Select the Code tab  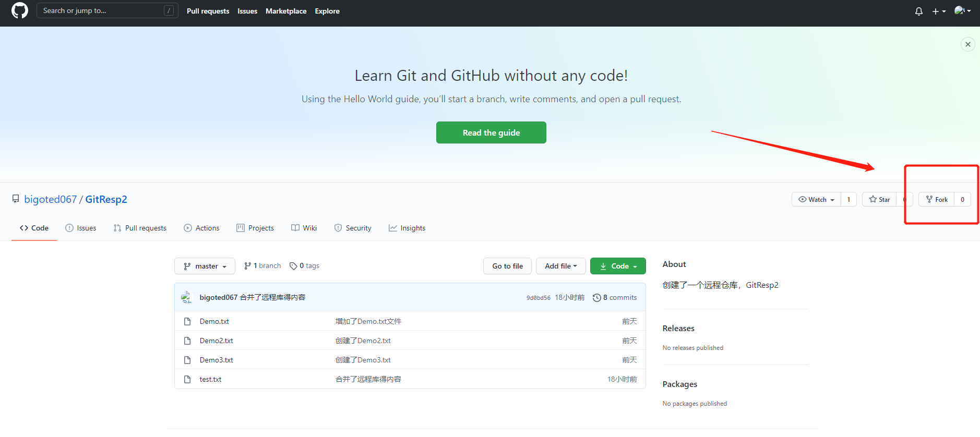point(34,228)
